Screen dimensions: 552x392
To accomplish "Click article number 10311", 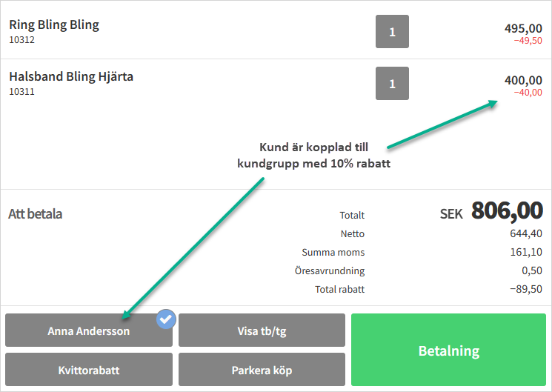I will point(21,92).
